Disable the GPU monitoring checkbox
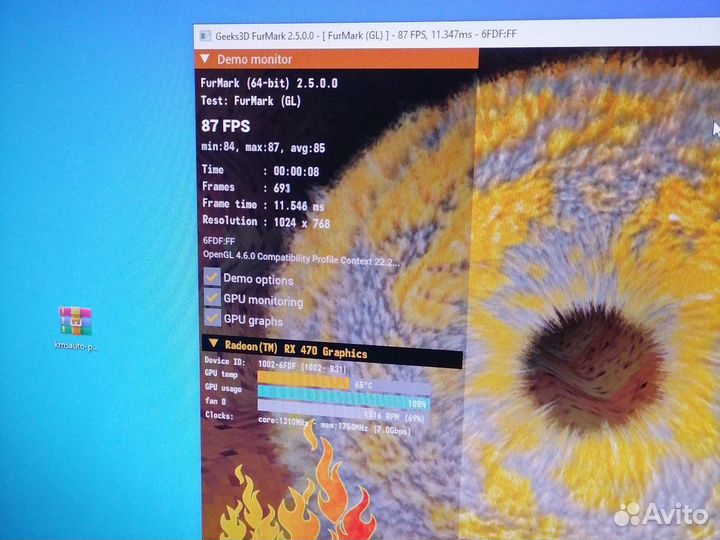The image size is (720, 540). (212, 298)
